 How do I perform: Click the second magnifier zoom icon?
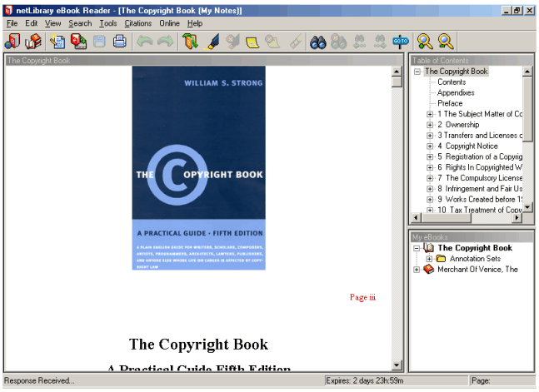coord(446,42)
